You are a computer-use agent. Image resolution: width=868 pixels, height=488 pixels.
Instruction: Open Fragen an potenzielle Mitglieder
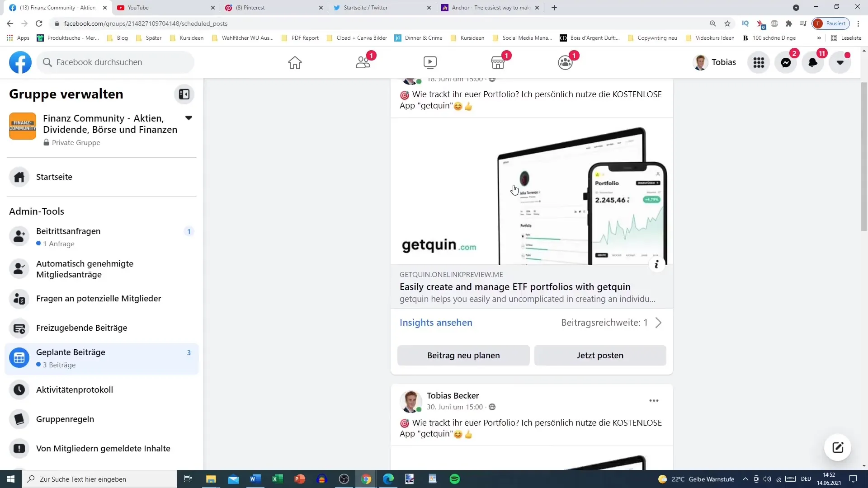click(102, 298)
